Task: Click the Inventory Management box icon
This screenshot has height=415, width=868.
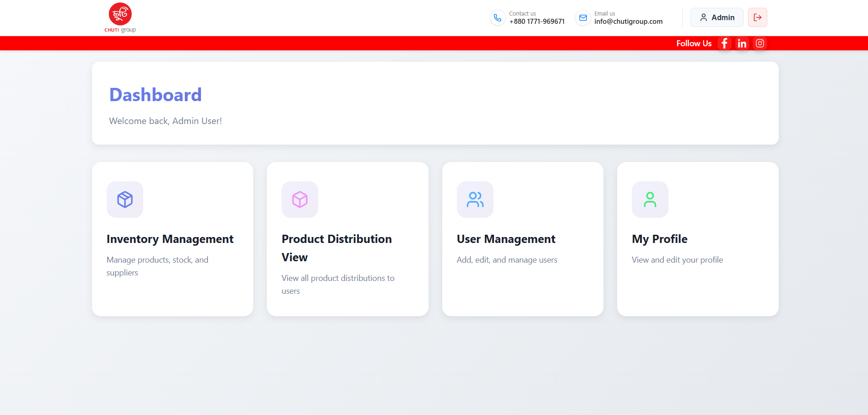Action: coord(125,199)
